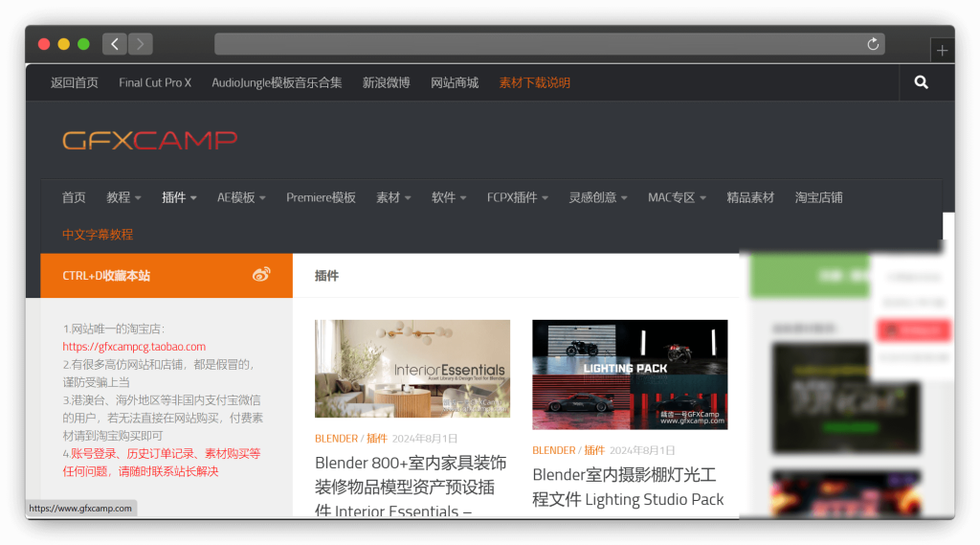Click the GFXCAMP logo
This screenshot has width=980, height=545.
(x=150, y=140)
